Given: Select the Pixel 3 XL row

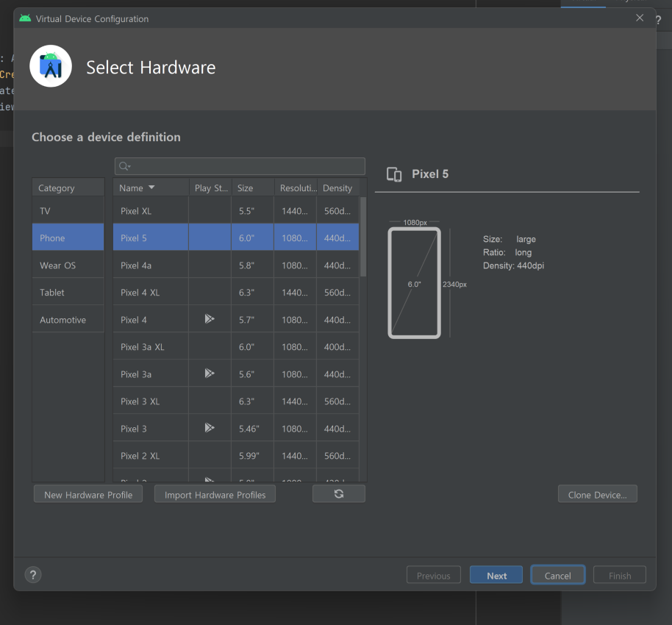Looking at the screenshot, I should click(236, 401).
